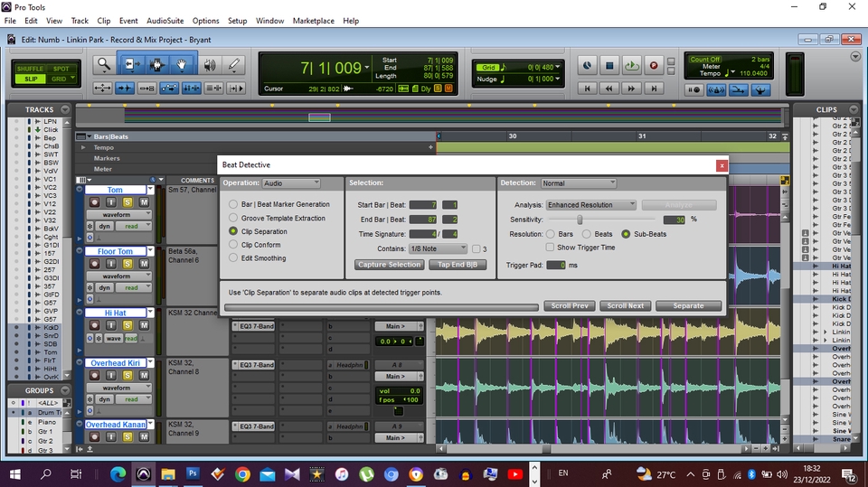This screenshot has width=868, height=487.
Task: Open the Groups list menu
Action: pos(65,390)
